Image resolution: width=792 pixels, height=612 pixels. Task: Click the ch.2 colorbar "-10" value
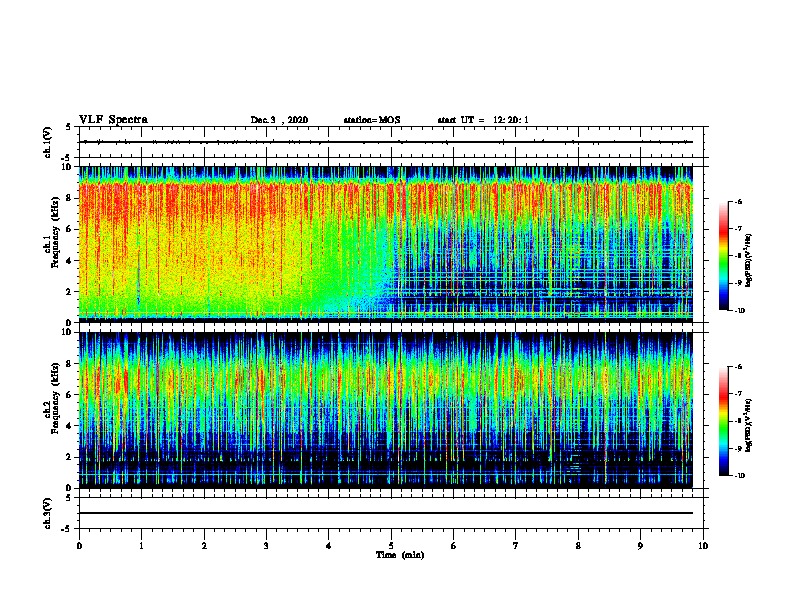(740, 476)
